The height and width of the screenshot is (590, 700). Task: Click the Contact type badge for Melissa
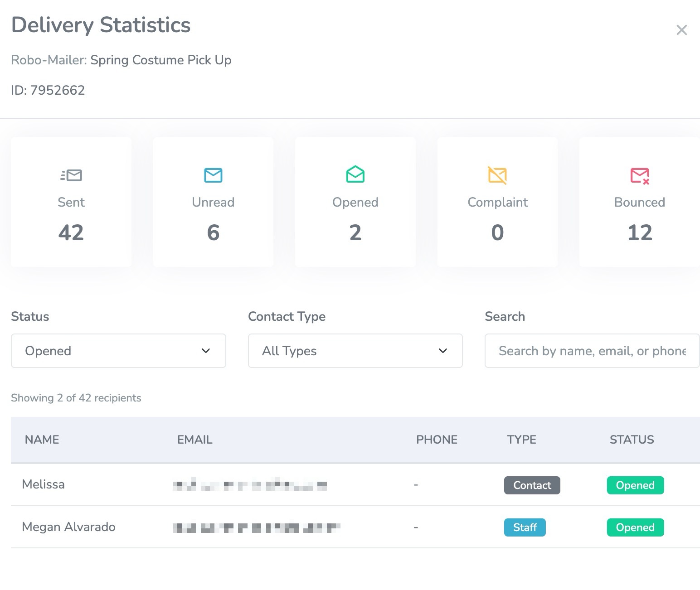[532, 485]
